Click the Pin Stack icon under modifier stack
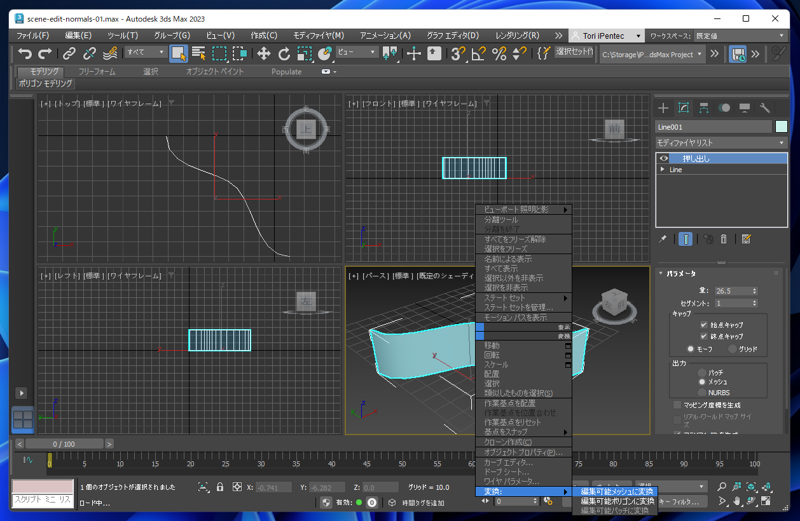 pos(662,239)
